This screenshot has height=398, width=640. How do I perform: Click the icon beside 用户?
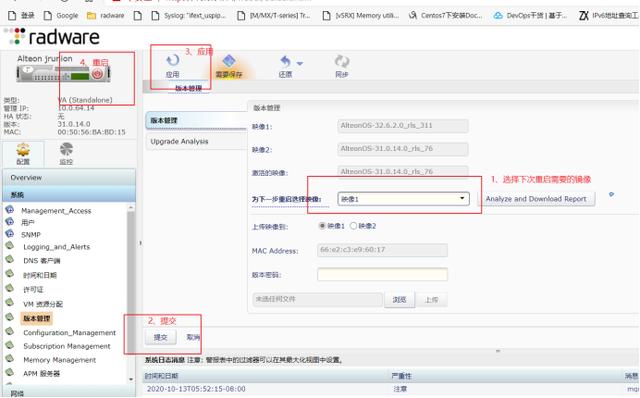click(x=9, y=222)
